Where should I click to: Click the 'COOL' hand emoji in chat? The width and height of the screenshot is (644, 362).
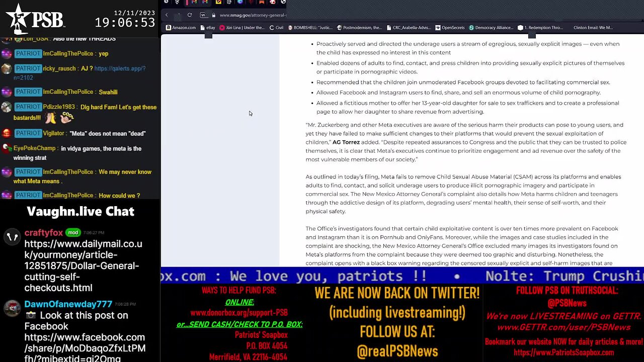(67, 117)
